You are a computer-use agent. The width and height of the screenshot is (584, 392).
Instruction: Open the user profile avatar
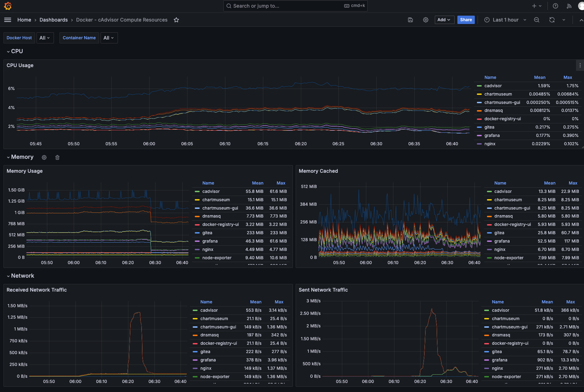coord(581,6)
